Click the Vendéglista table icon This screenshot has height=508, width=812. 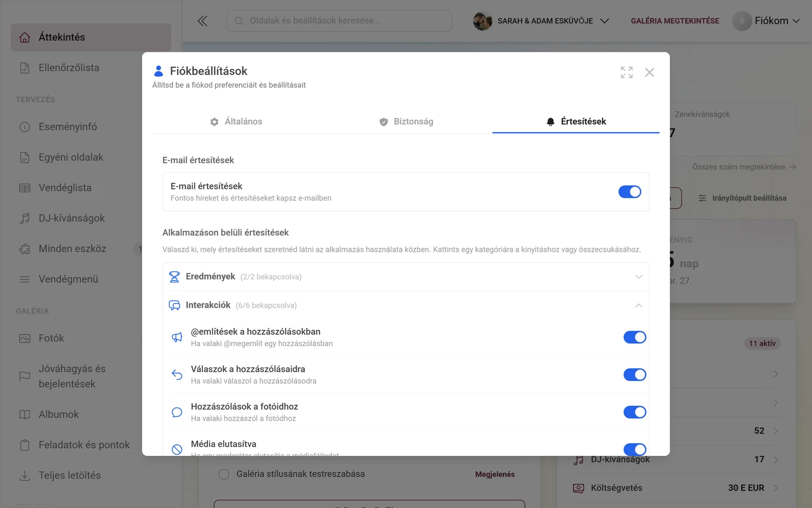click(x=25, y=188)
